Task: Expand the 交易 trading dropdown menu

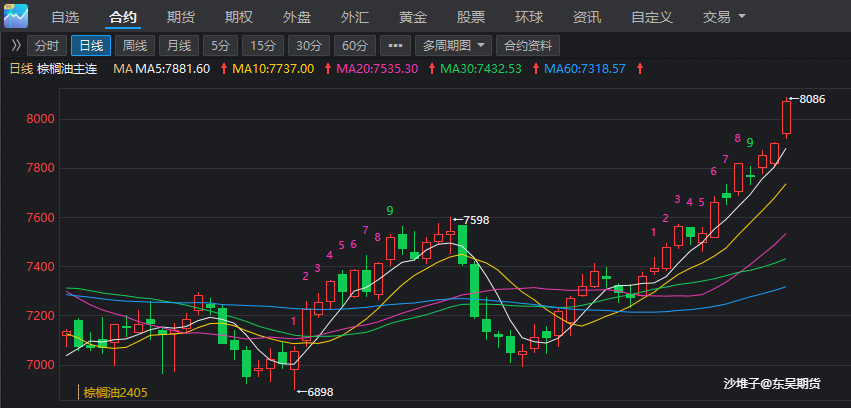Action: point(724,17)
